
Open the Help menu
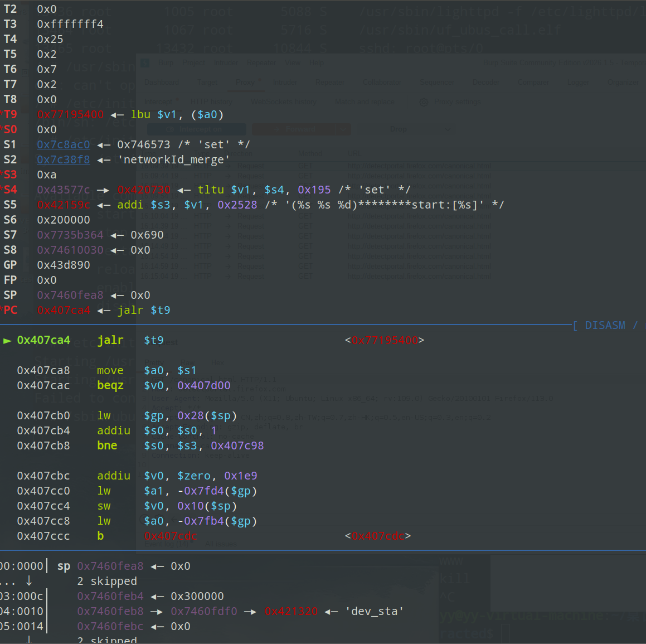click(317, 63)
